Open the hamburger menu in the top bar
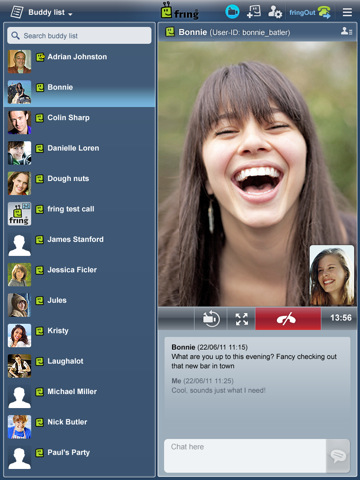The height and width of the screenshot is (480, 360). coord(347,12)
